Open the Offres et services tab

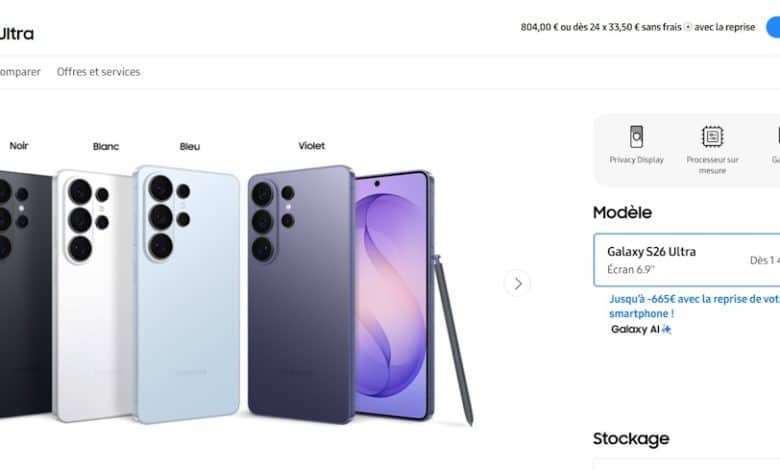98,72
